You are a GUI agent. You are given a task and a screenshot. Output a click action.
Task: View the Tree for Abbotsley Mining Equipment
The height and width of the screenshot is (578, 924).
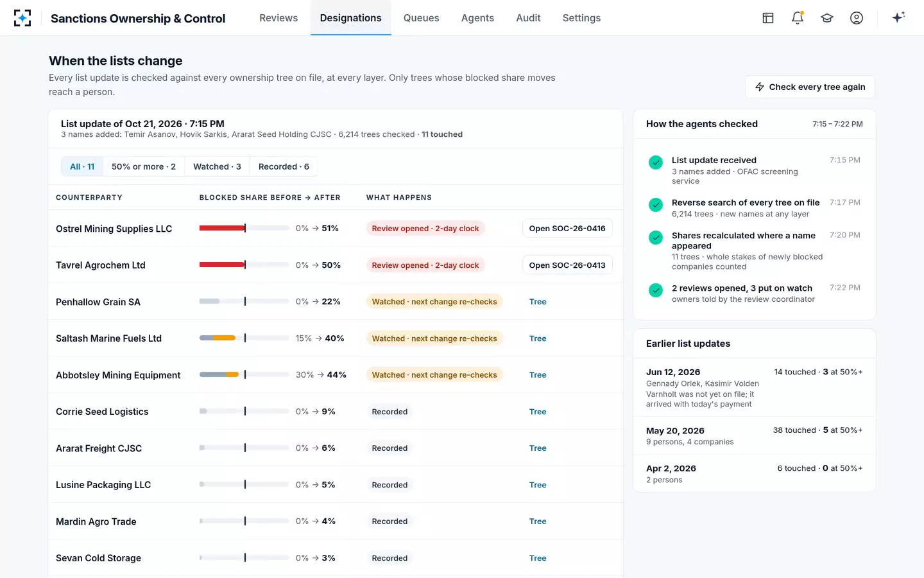tap(538, 375)
